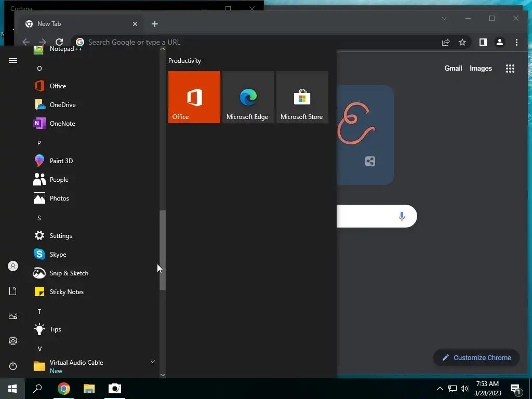
Task: Open the Images link
Action: pos(481,68)
